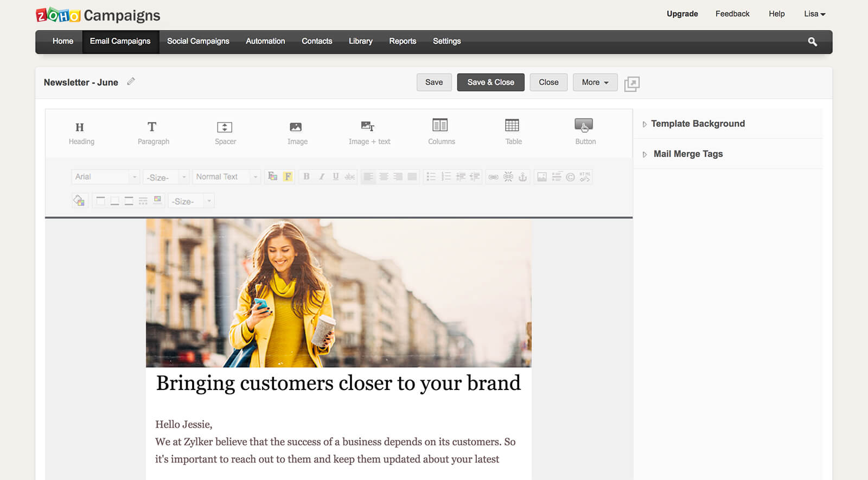Click the Save & Close button
Viewport: 868px width, 480px height.
490,82
